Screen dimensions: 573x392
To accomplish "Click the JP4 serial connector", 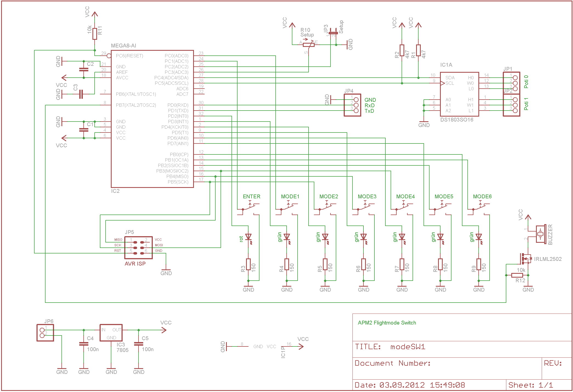I will click(x=352, y=105).
